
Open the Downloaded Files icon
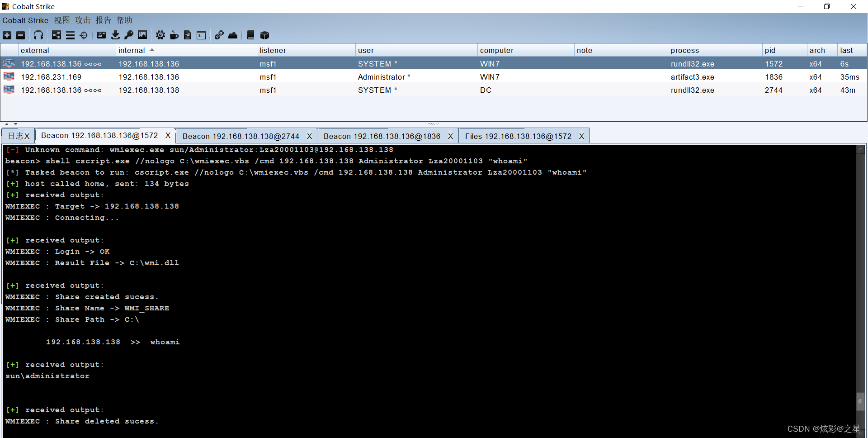(115, 35)
